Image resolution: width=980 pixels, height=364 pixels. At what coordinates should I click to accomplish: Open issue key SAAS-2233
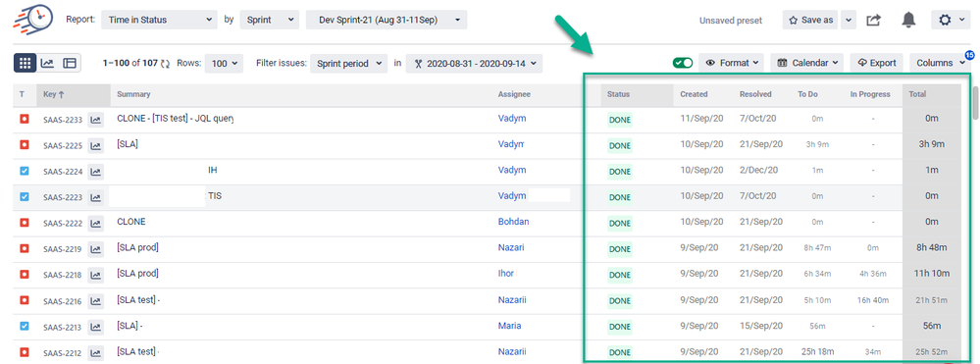coord(63,120)
